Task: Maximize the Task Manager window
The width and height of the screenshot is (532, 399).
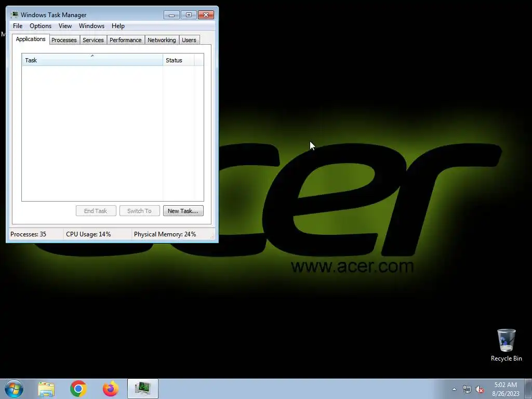Action: tap(189, 15)
